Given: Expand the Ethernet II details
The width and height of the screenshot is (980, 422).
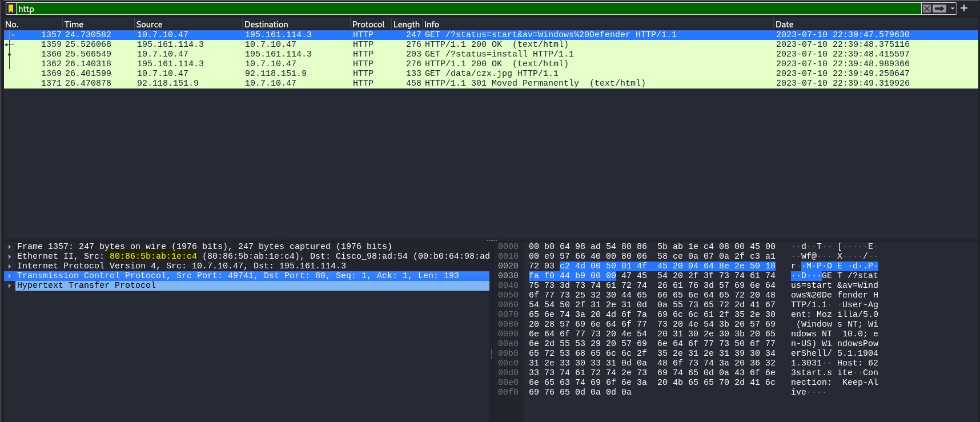Looking at the screenshot, I should pyautogui.click(x=10, y=256).
